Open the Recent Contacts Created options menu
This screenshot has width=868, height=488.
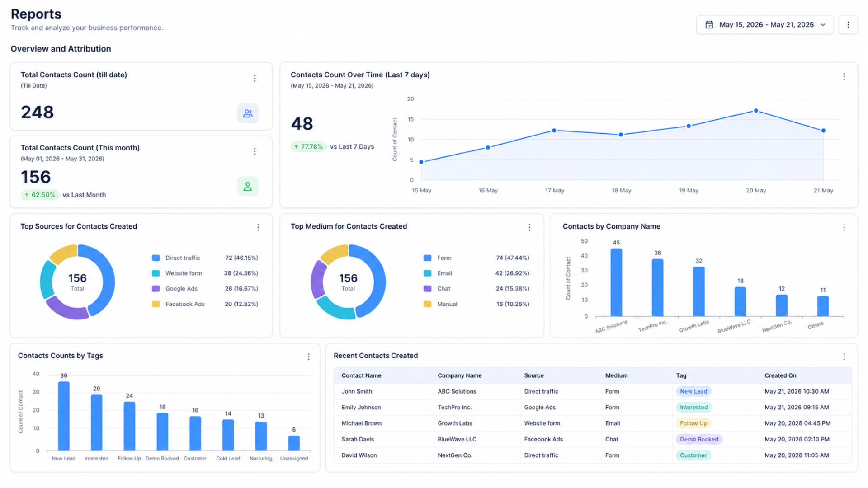844,357
